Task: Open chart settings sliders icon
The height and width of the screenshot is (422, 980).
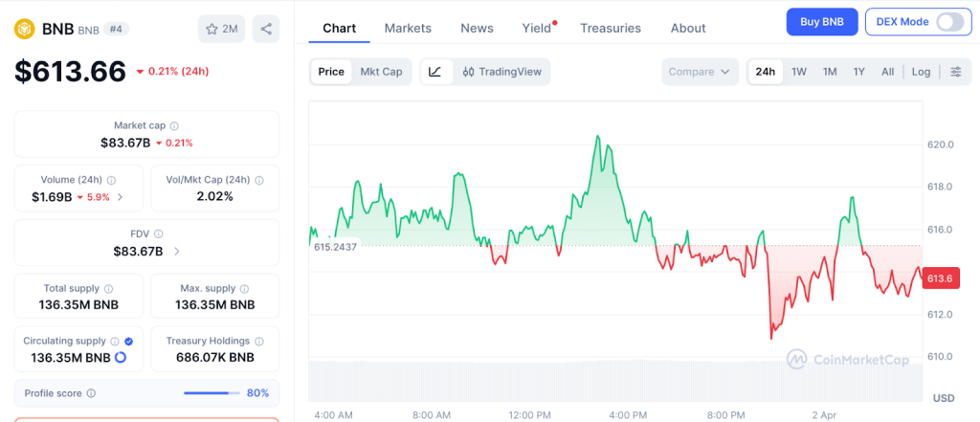Action: [955, 72]
